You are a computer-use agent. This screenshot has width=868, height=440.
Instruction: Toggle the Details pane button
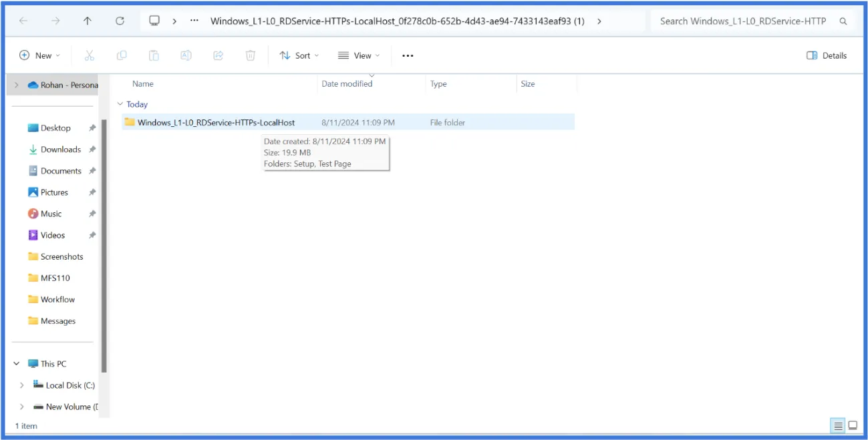(x=827, y=55)
